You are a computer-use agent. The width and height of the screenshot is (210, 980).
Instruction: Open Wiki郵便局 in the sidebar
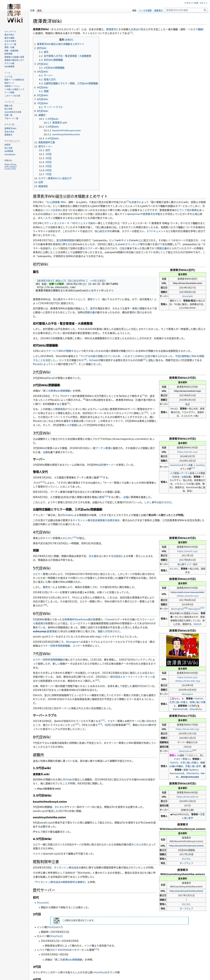(x=9, y=67)
